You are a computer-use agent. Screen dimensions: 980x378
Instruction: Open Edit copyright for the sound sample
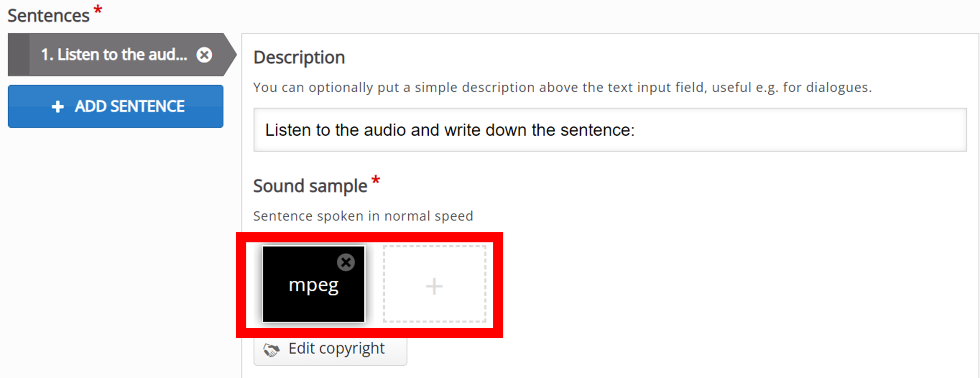pos(330,349)
